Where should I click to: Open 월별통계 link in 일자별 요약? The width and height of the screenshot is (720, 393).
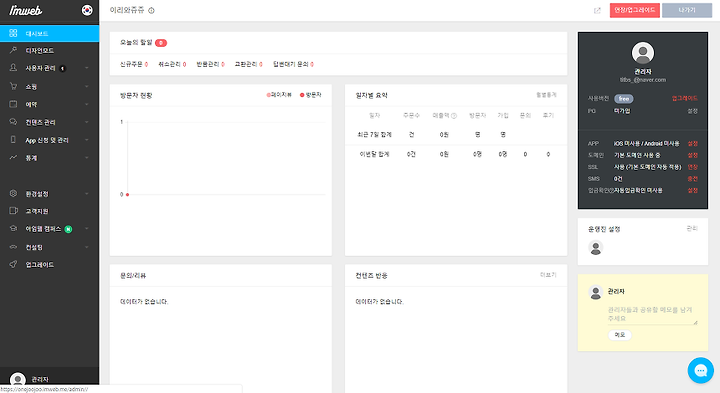pos(546,95)
